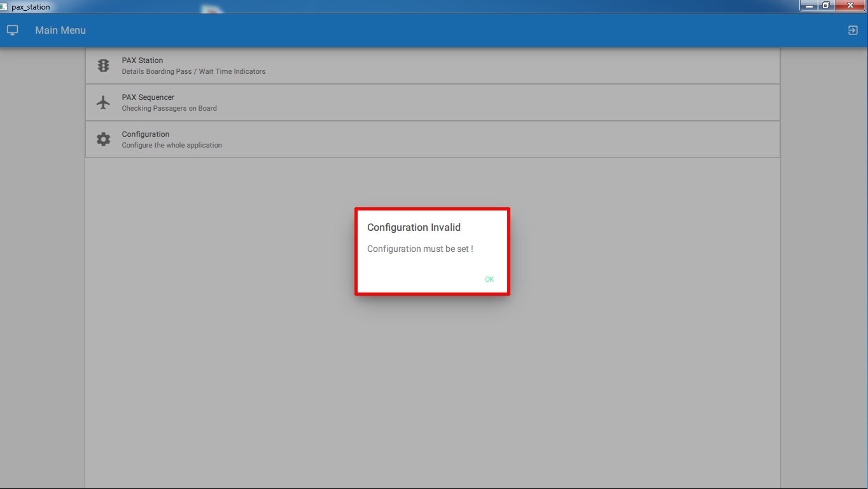This screenshot has width=868, height=489.
Task: Click the traffic light PAX Station icon
Action: (x=103, y=65)
